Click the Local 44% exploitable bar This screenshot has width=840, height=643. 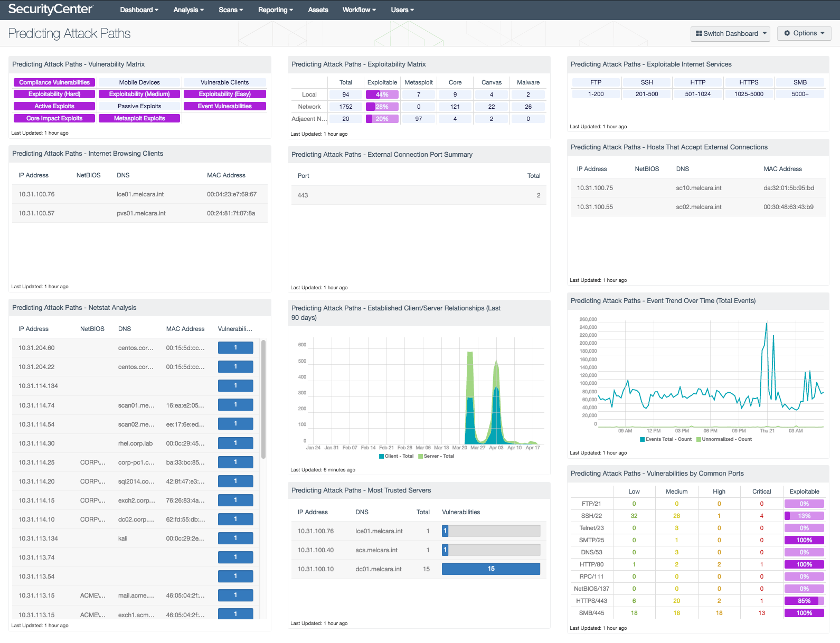(x=382, y=94)
